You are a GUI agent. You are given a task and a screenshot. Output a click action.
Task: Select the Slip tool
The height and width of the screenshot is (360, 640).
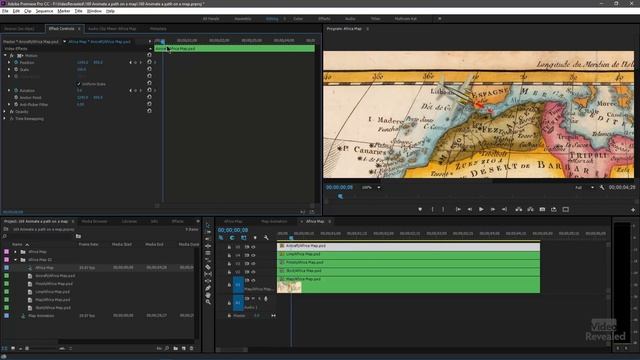[x=208, y=274]
